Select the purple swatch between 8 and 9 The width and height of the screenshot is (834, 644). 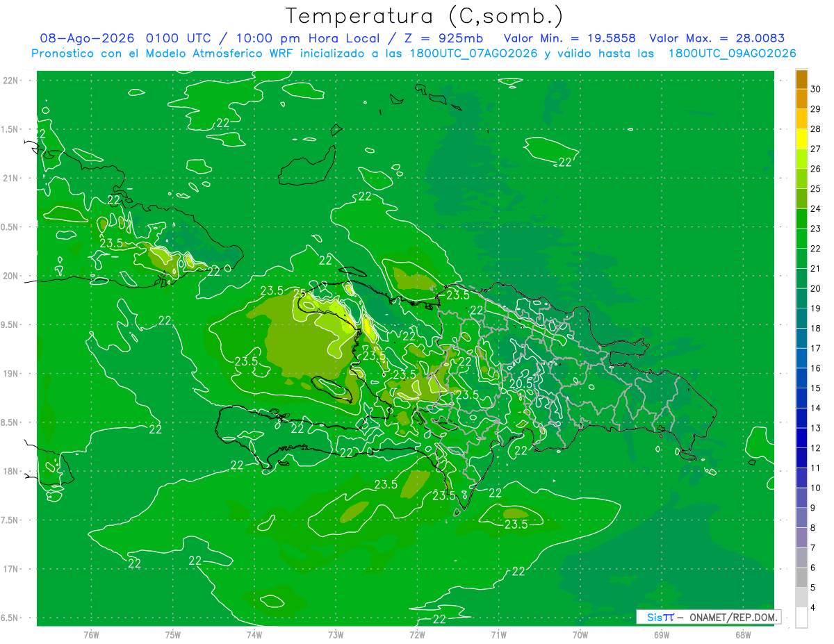point(801,518)
